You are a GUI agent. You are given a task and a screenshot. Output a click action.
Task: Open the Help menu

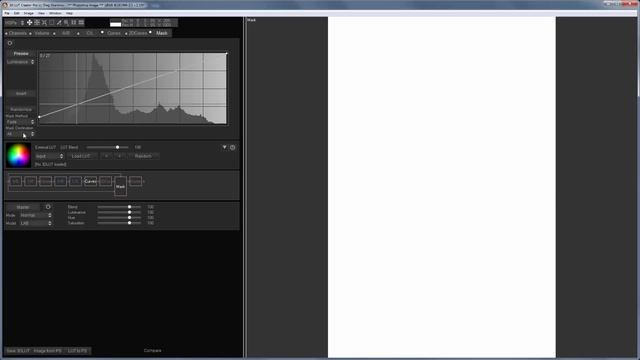click(69, 13)
